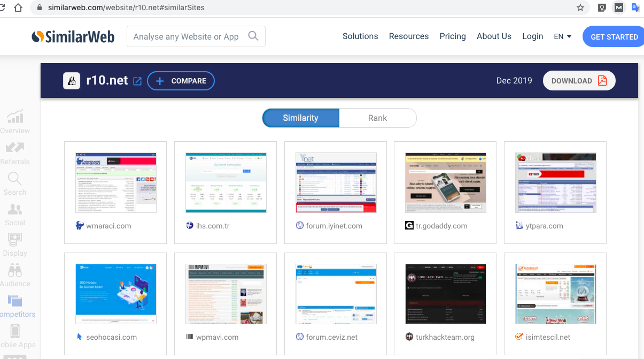The height and width of the screenshot is (359, 644).
Task: Click the r10.net site favicon
Action: 72,81
